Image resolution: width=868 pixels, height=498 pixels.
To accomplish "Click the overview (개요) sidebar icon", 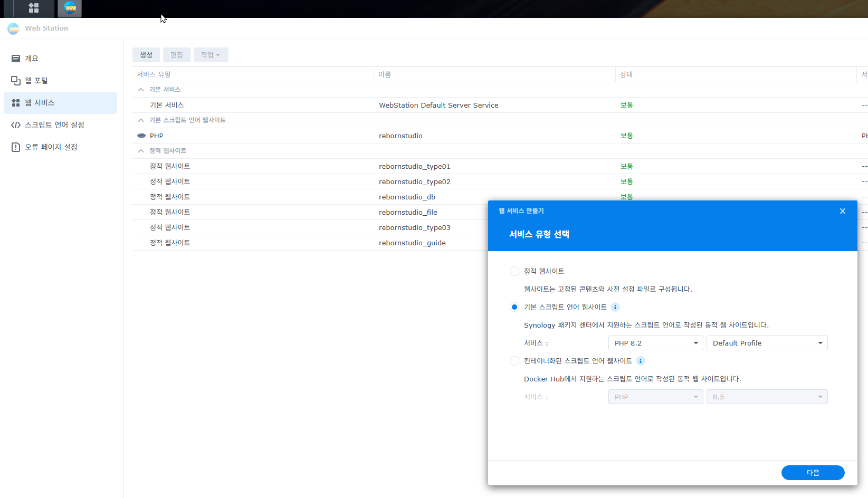I will (x=16, y=59).
